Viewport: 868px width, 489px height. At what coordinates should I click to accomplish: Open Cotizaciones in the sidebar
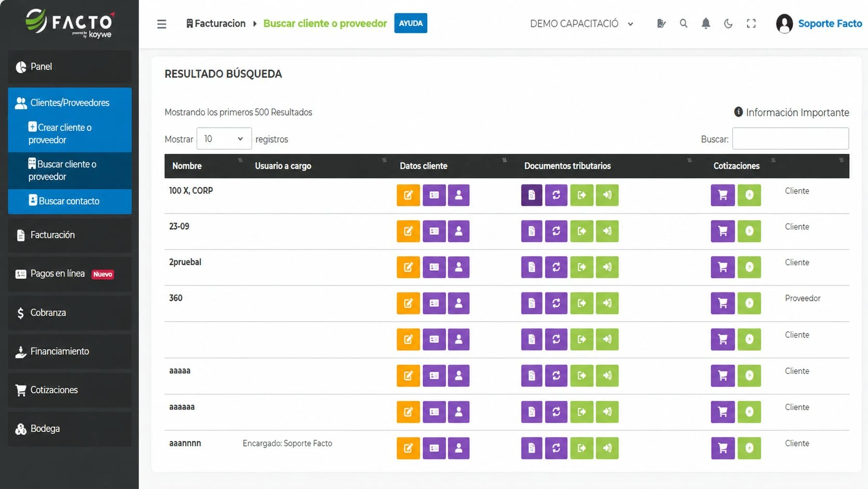click(70, 390)
